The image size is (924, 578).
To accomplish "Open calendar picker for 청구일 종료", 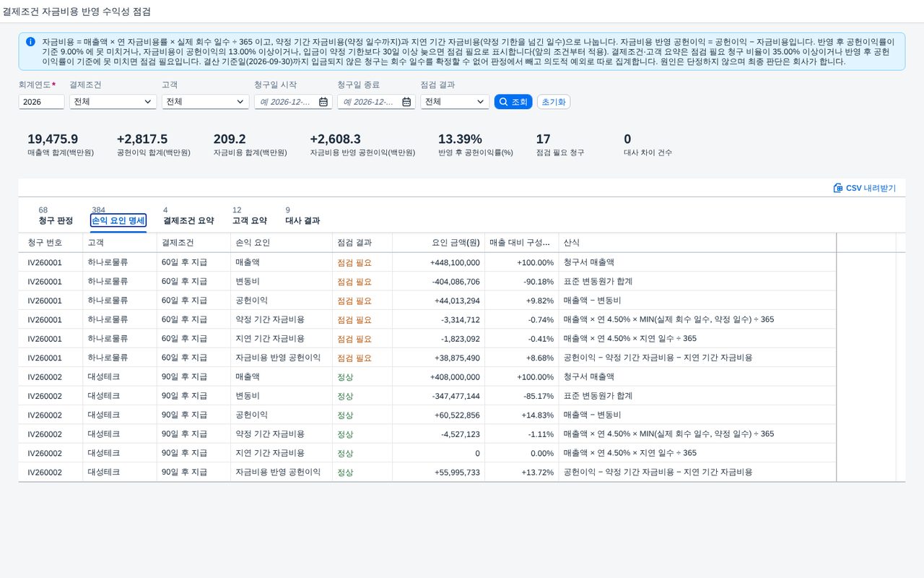I will 406,102.
